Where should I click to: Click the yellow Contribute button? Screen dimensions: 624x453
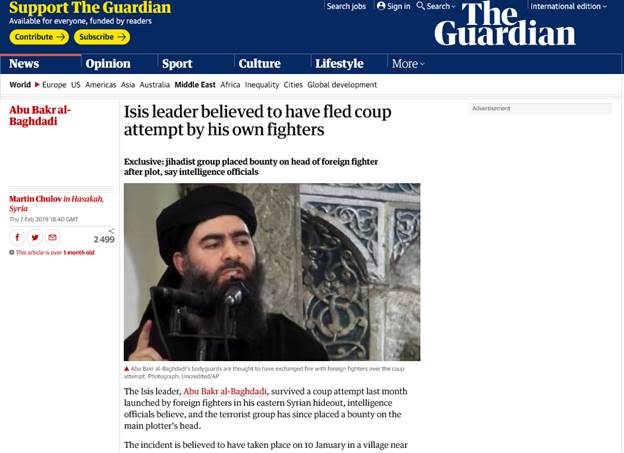pos(39,37)
